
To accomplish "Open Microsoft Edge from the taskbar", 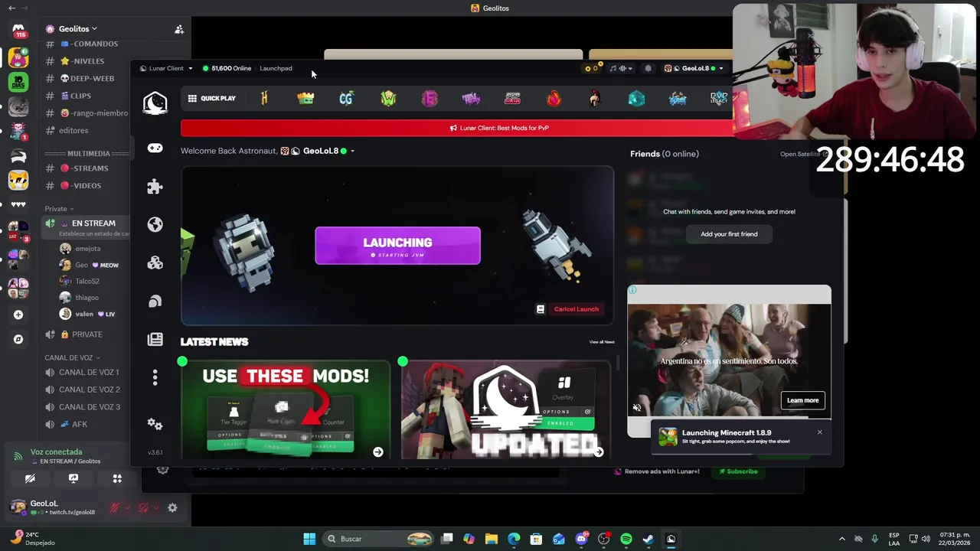I will click(x=514, y=539).
